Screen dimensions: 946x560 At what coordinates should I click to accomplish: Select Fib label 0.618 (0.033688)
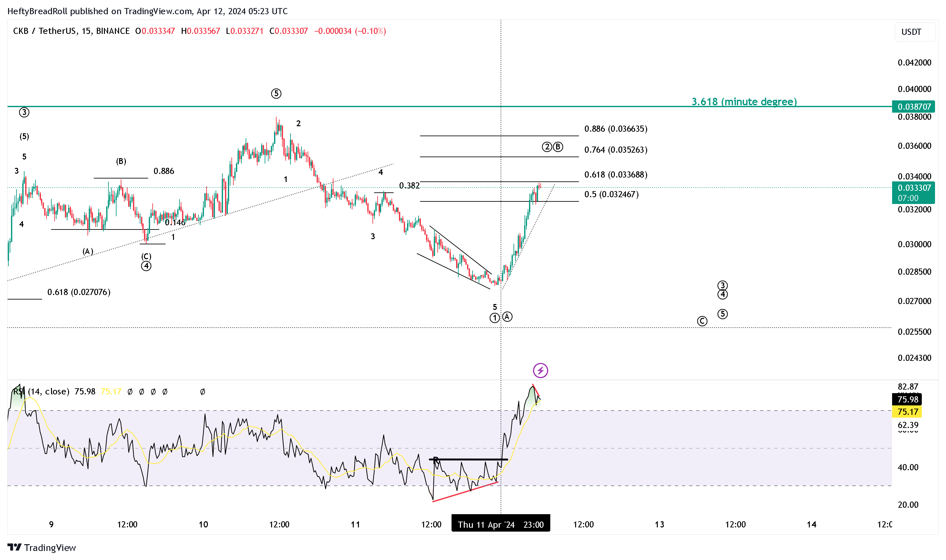(616, 175)
